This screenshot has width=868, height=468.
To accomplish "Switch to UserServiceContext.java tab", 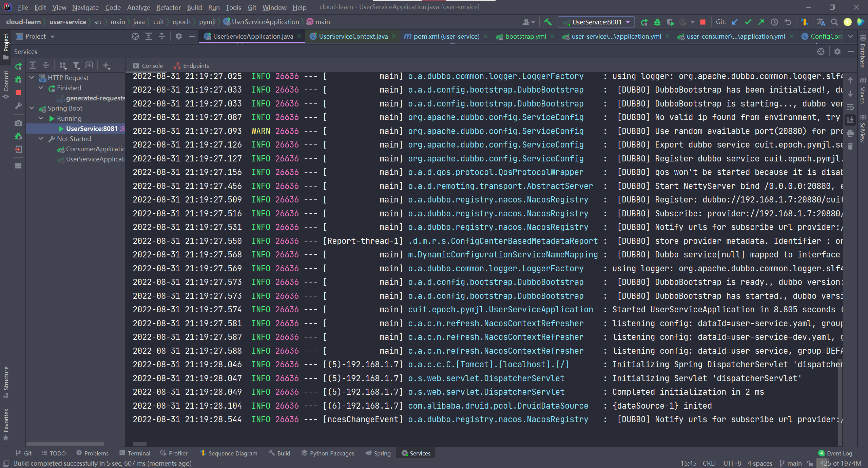I will click(x=353, y=36).
